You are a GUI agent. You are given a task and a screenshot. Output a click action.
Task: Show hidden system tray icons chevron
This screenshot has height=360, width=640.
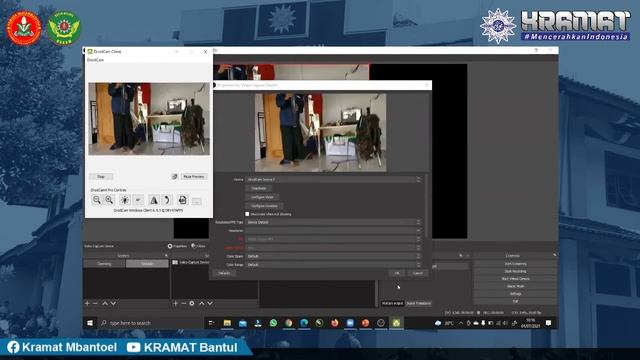click(x=461, y=323)
